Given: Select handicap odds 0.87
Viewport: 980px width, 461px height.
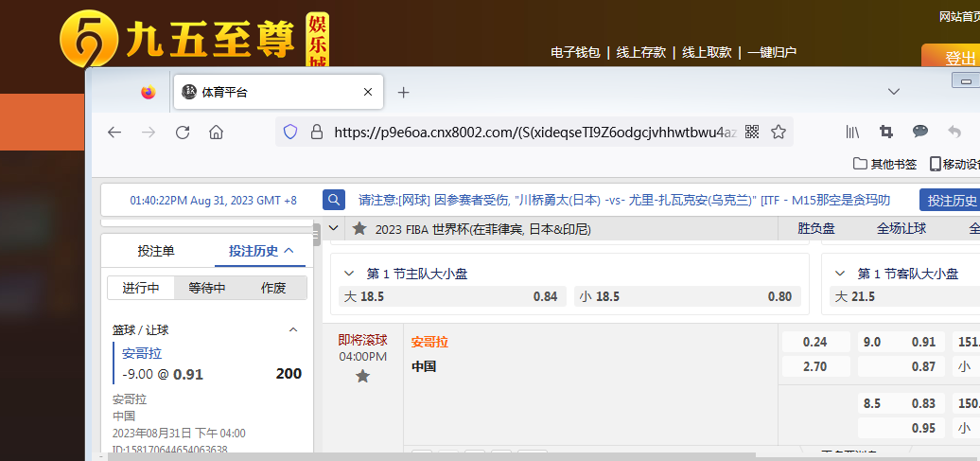Looking at the screenshot, I should [901, 366].
